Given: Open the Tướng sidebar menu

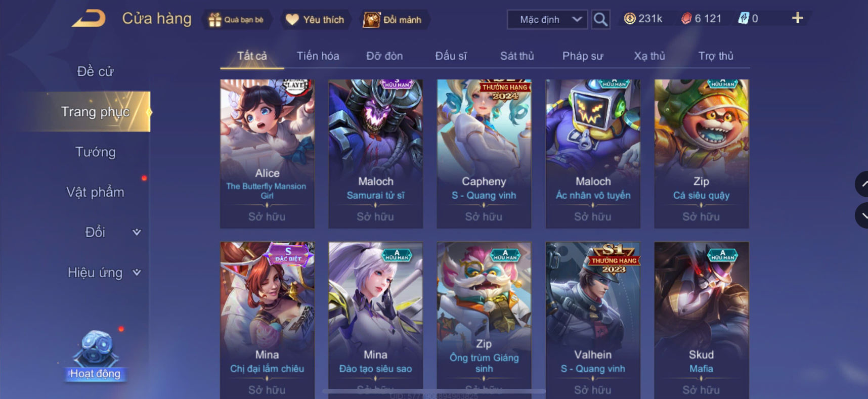Looking at the screenshot, I should point(95,152).
